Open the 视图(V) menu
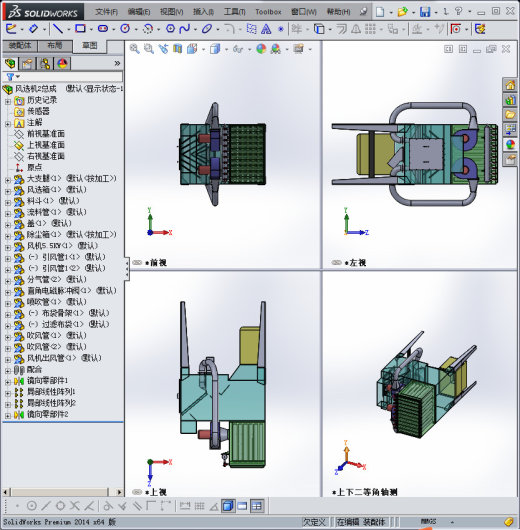The height and width of the screenshot is (530, 520). [171, 12]
